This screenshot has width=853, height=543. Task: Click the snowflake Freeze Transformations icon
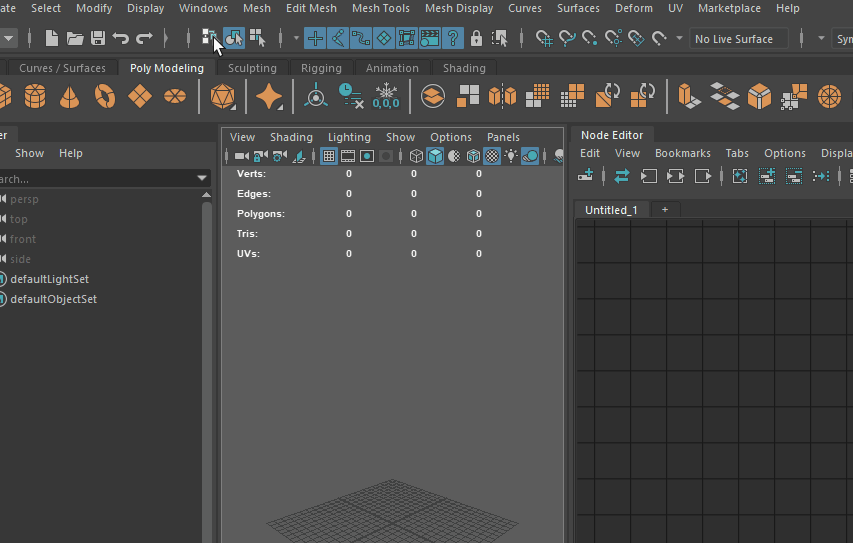tap(386, 97)
